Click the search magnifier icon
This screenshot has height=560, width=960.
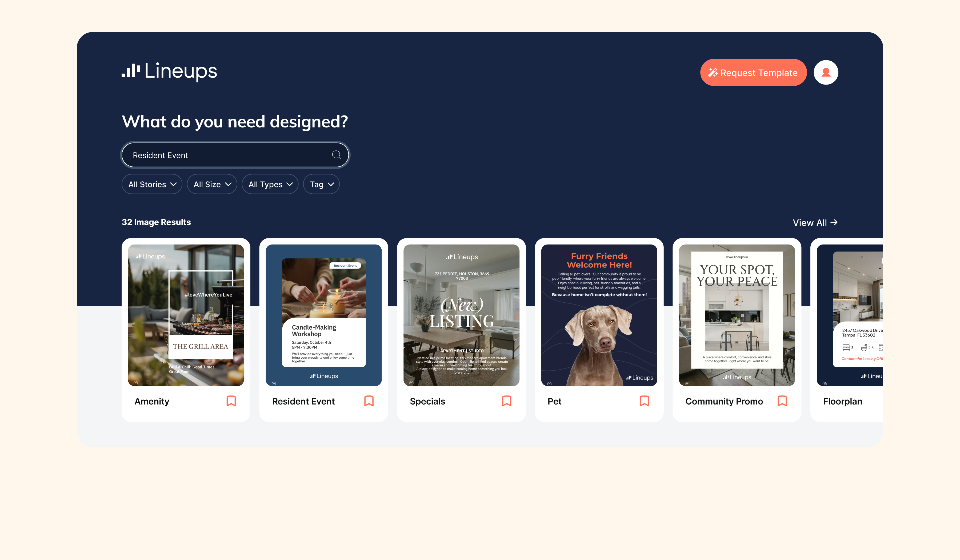[x=336, y=155]
